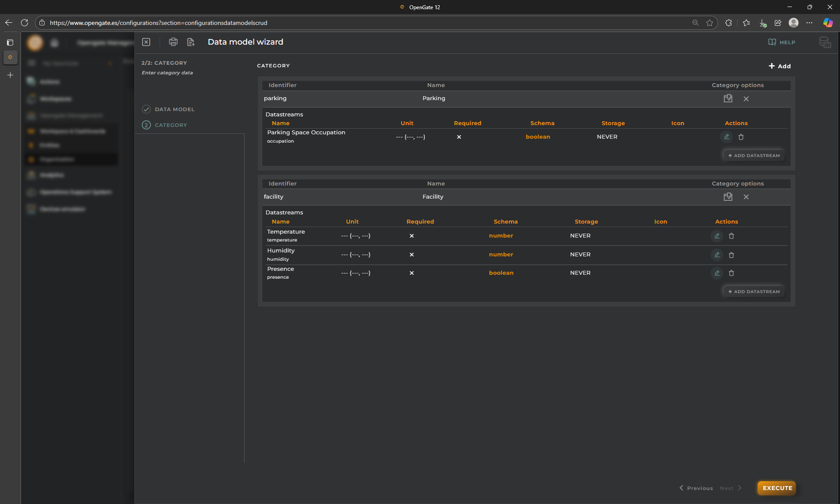This screenshot has height=504, width=840.
Task: Go to the Data Model wizard step
Action: (x=174, y=109)
